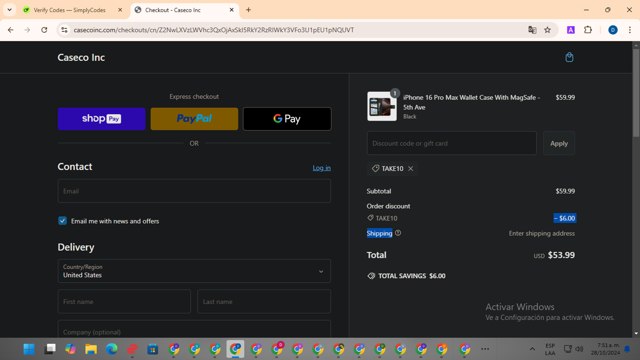Click the scrollbar down arrow

tap(636, 333)
